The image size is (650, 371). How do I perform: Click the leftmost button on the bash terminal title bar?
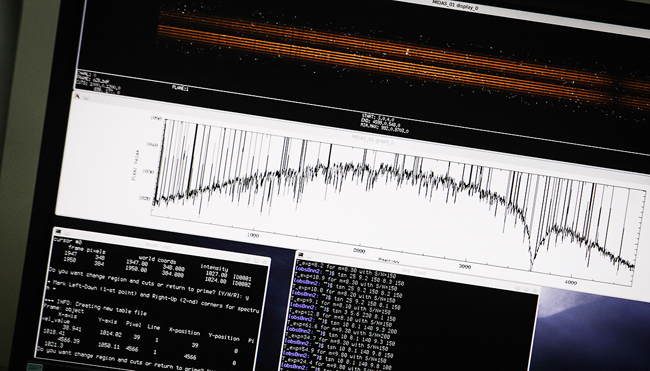518,287
